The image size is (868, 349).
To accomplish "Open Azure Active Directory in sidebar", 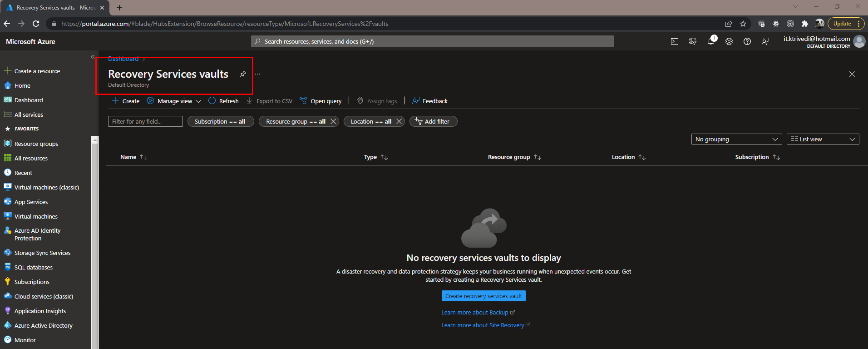I will tap(43, 325).
